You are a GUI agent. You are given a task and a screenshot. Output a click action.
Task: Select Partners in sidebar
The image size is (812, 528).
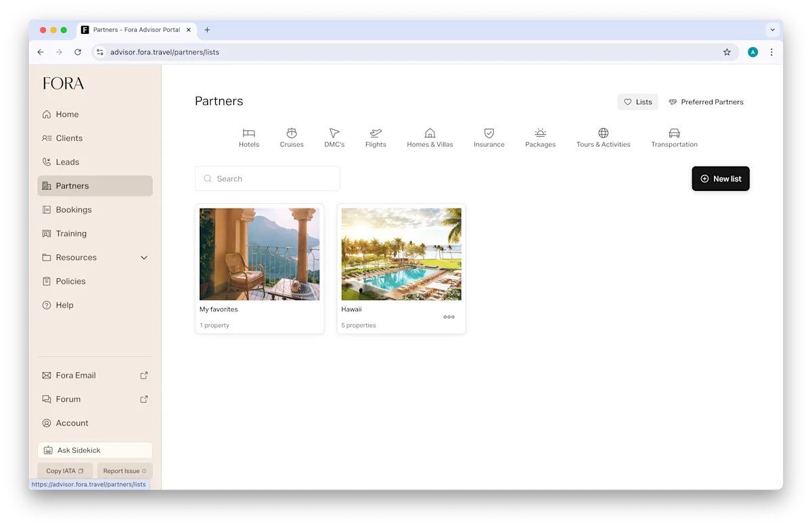coord(95,185)
